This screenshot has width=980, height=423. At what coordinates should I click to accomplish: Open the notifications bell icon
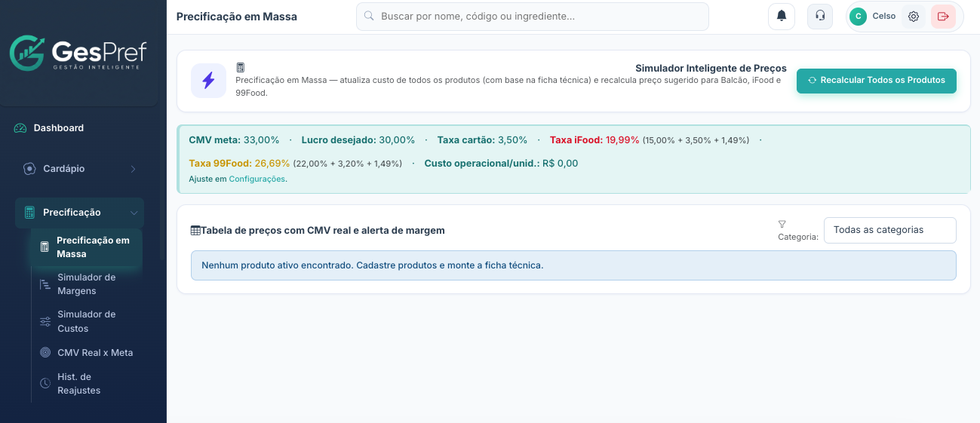click(x=781, y=16)
